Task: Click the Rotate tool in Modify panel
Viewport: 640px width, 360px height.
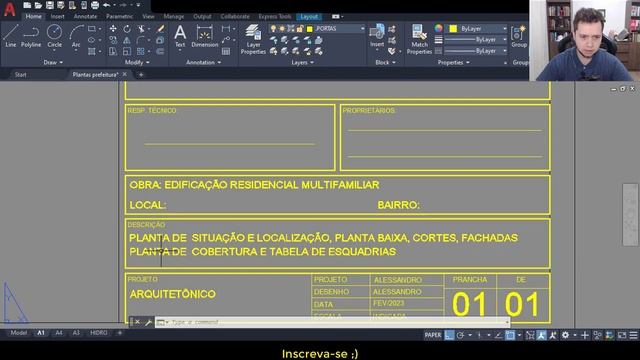Action: (x=127, y=29)
